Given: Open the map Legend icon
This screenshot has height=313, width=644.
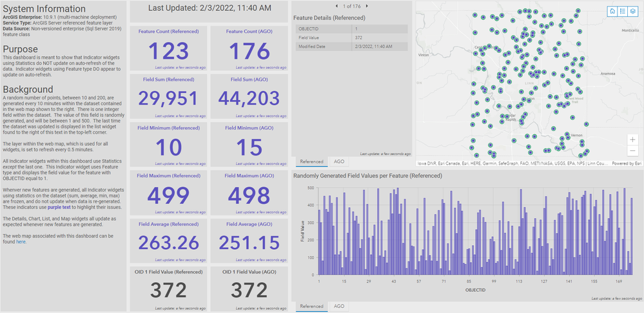Looking at the screenshot, I should point(623,11).
